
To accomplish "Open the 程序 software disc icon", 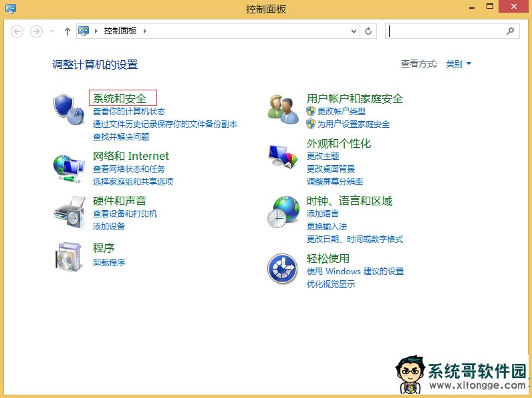I will 69,257.
